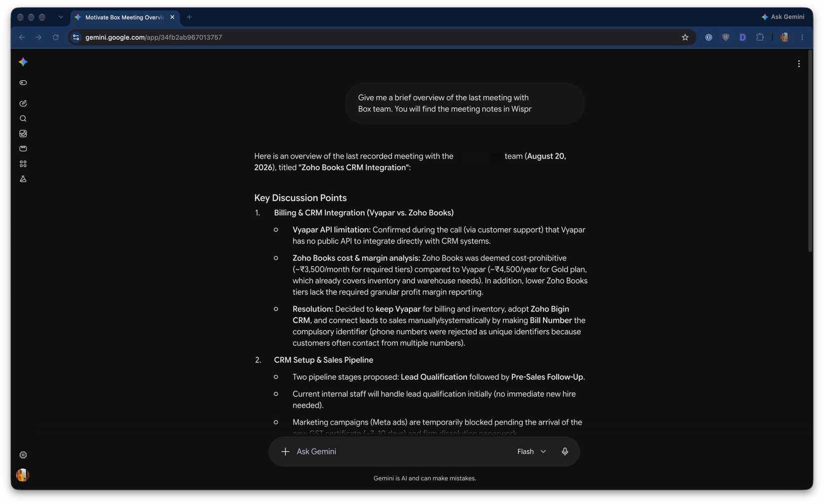824x504 pixels.
Task: Open the Labs flask icon in sidebar
Action: (23, 179)
